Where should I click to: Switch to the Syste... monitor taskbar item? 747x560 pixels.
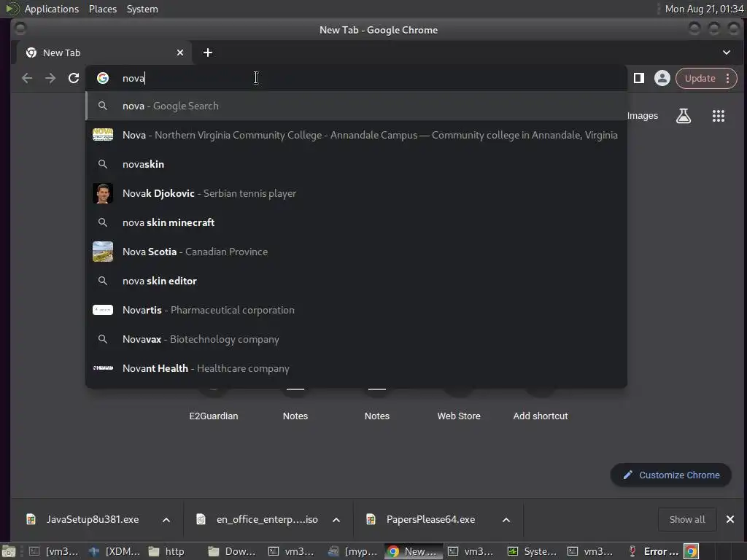533,551
